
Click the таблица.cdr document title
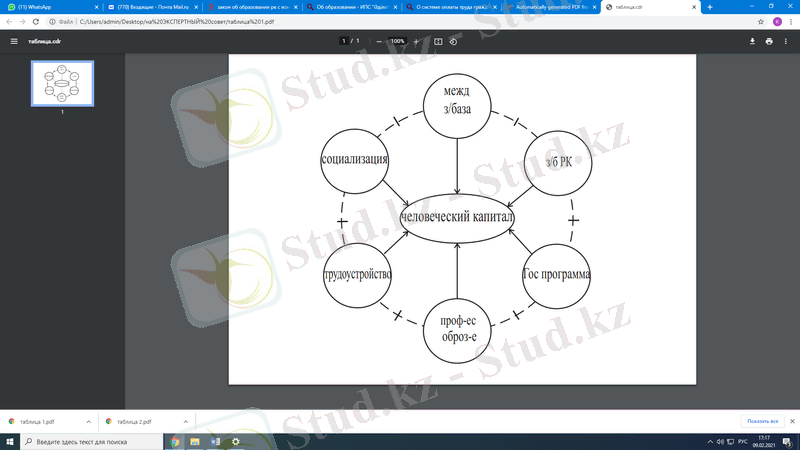(x=44, y=41)
